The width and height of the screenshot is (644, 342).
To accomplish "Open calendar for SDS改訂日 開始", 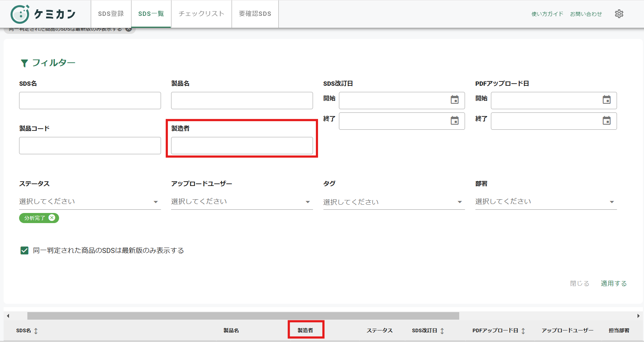I will tap(455, 100).
